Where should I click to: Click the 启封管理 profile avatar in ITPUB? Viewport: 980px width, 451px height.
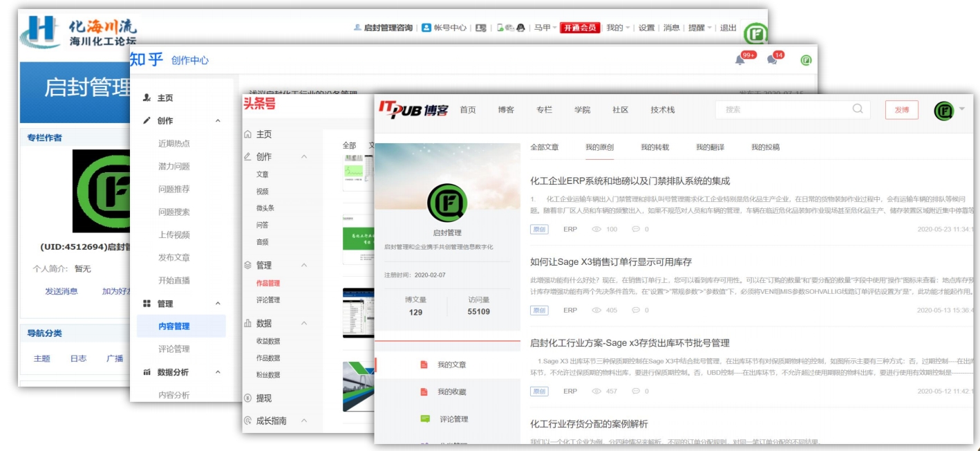pos(447,202)
